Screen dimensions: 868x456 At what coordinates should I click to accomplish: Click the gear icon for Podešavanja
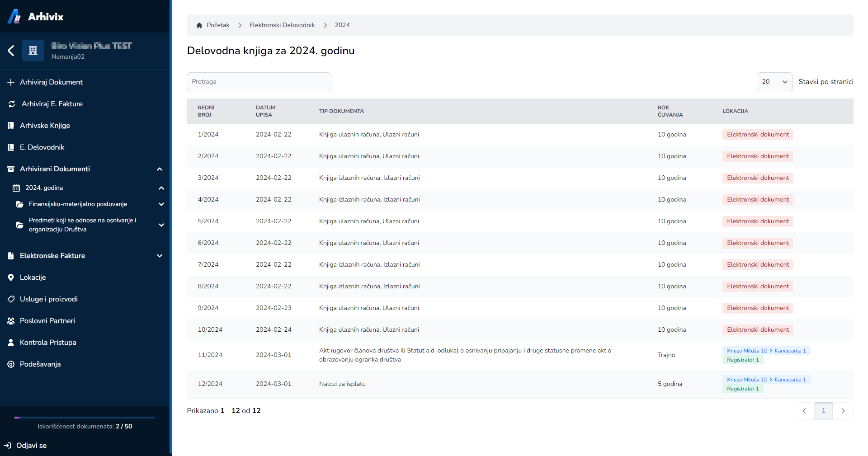click(11, 364)
